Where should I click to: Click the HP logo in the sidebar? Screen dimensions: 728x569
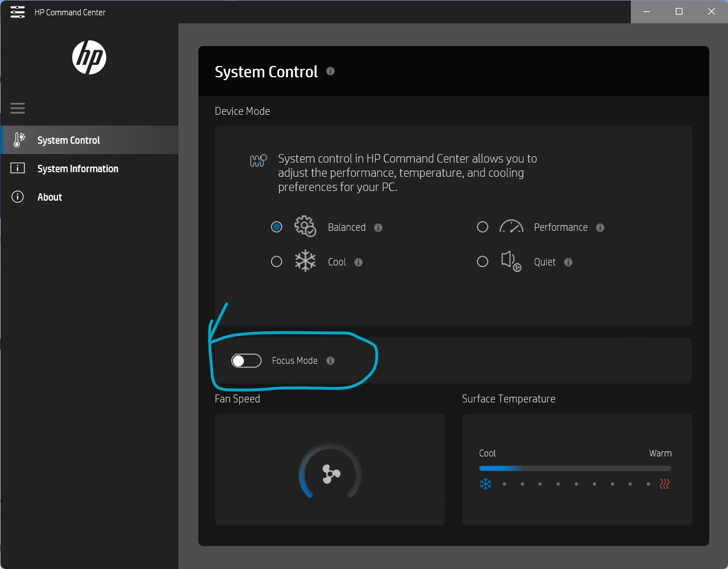89,57
